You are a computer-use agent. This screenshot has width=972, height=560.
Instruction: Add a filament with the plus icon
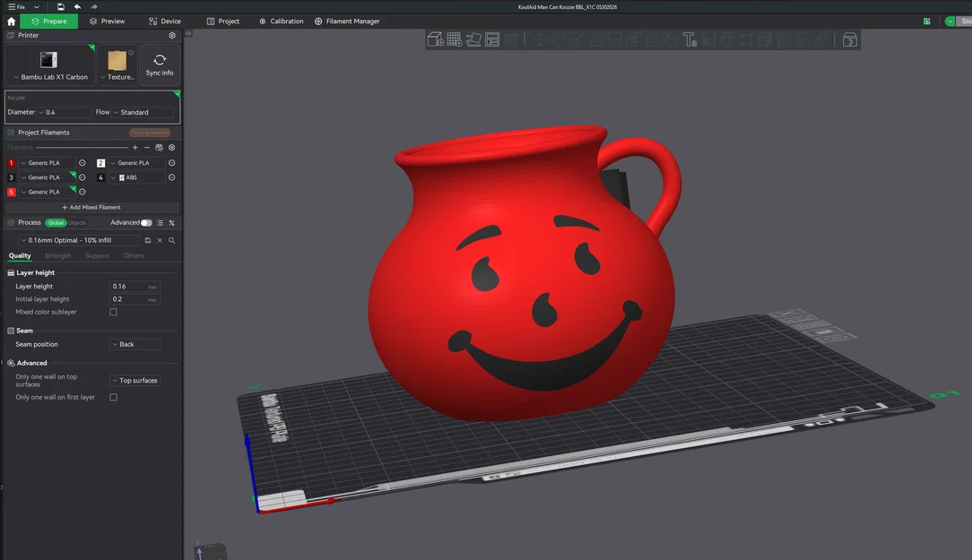[x=135, y=148]
